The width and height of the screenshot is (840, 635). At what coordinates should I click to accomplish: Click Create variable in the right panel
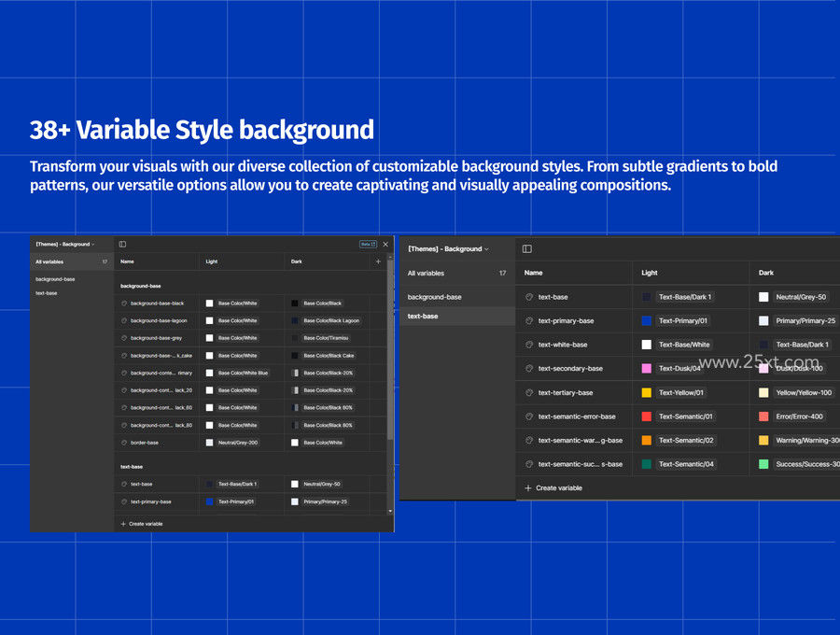(x=553, y=488)
